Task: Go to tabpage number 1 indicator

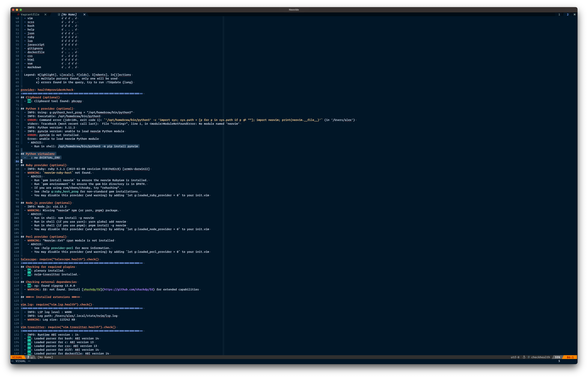Action: coord(559,15)
